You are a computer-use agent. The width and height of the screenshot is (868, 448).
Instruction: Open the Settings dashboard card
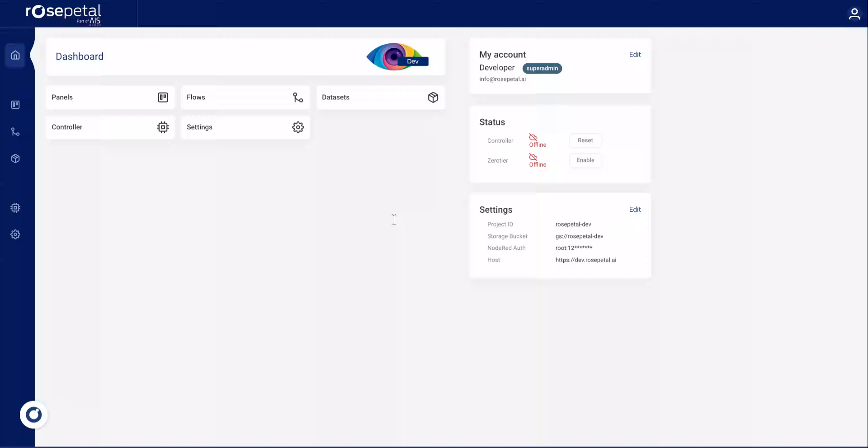tap(245, 127)
